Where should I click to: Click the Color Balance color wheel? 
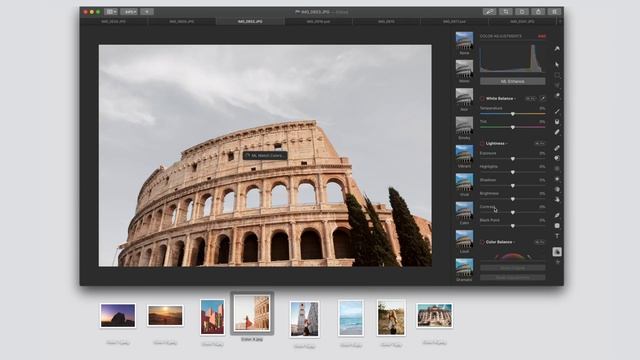[x=513, y=256]
